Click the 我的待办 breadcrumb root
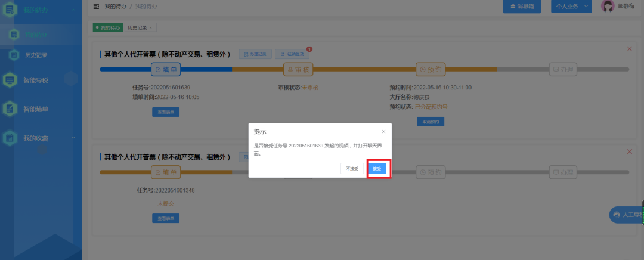 coord(114,7)
